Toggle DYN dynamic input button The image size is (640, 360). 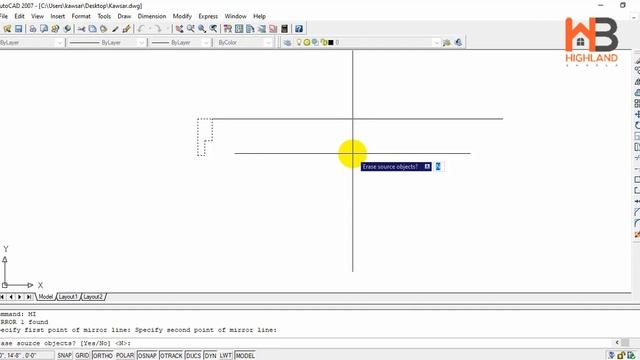pyautogui.click(x=210, y=356)
